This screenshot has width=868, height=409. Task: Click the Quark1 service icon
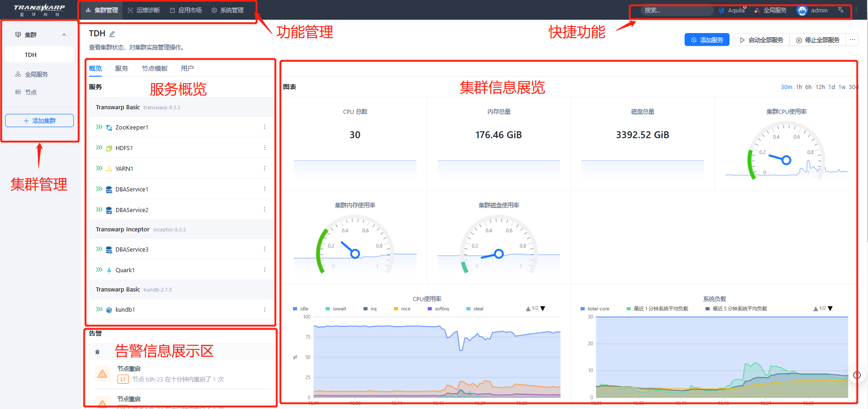click(109, 270)
